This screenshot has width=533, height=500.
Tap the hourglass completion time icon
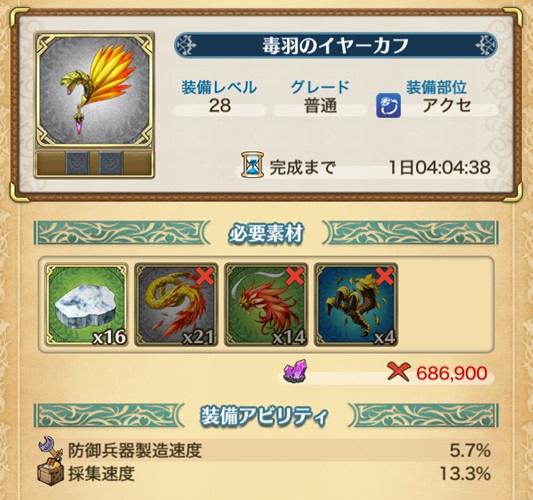pyautogui.click(x=252, y=165)
